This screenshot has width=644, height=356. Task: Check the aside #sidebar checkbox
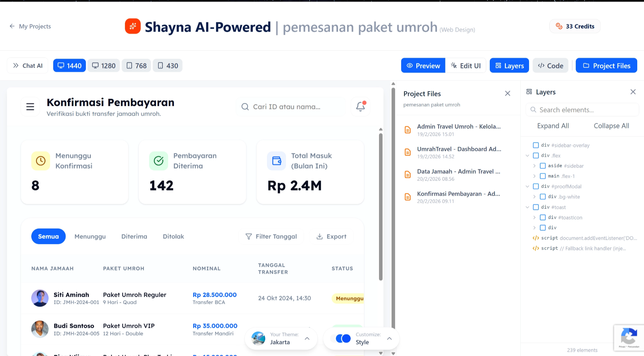coord(543,165)
